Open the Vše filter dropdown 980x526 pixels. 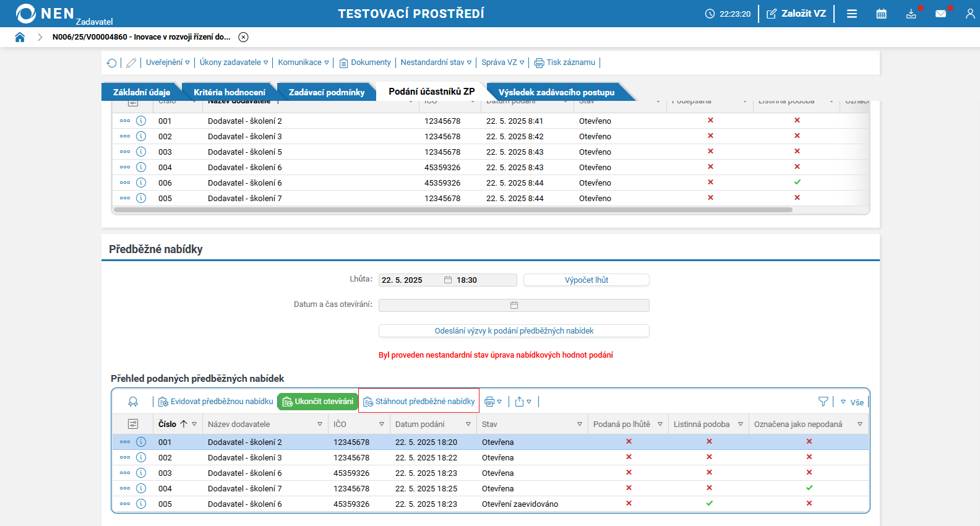(852, 402)
